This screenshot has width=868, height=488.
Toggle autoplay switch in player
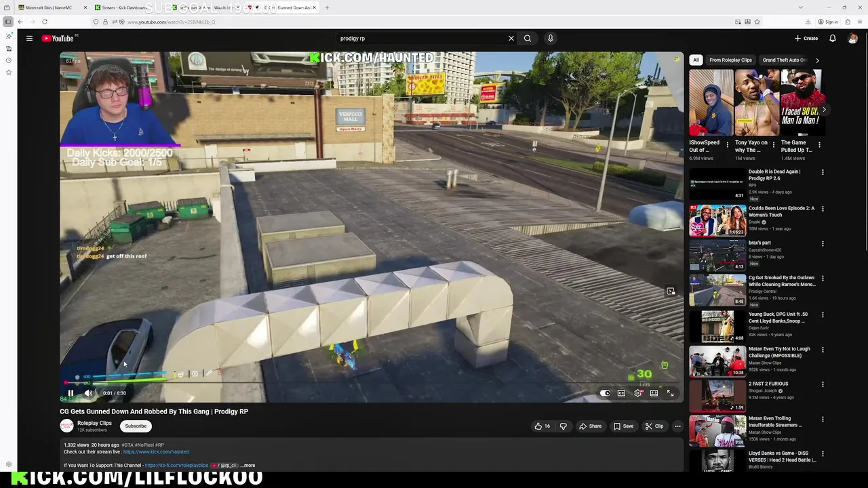605,393
